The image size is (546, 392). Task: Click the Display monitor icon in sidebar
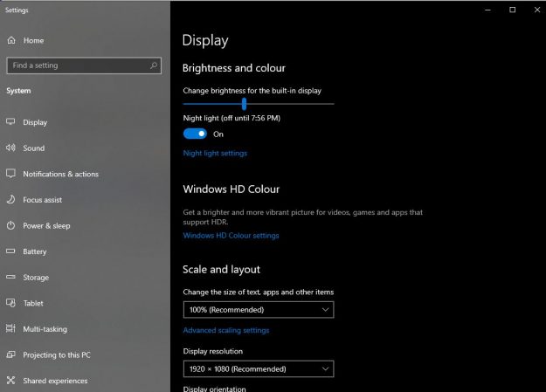coord(10,122)
